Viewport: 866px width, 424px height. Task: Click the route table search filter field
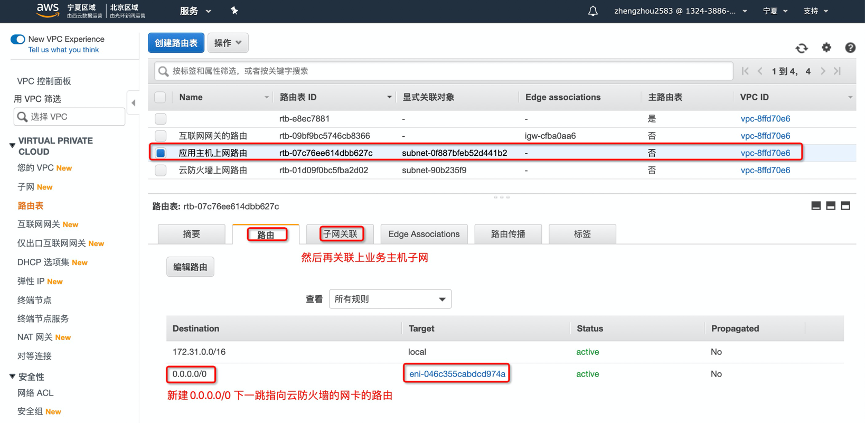(x=440, y=71)
